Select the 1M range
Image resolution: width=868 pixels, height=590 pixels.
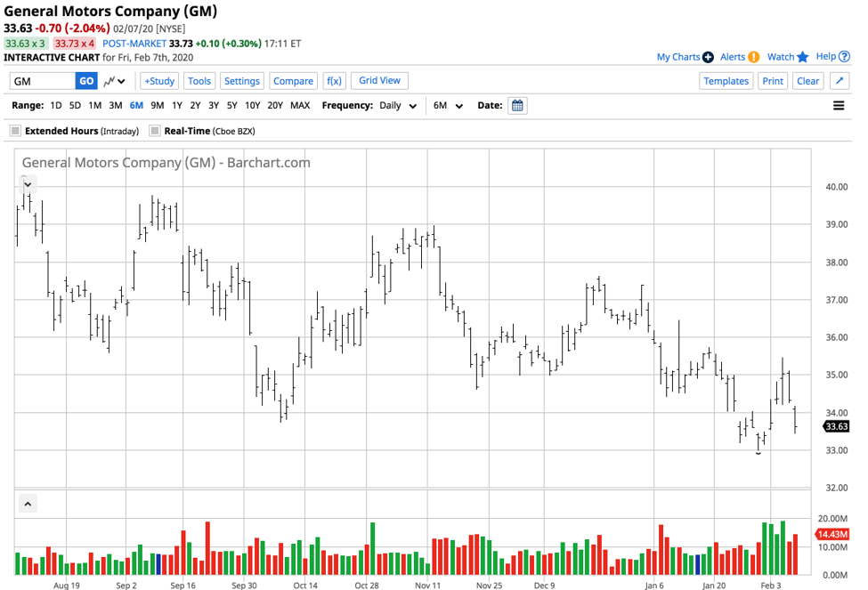click(94, 105)
